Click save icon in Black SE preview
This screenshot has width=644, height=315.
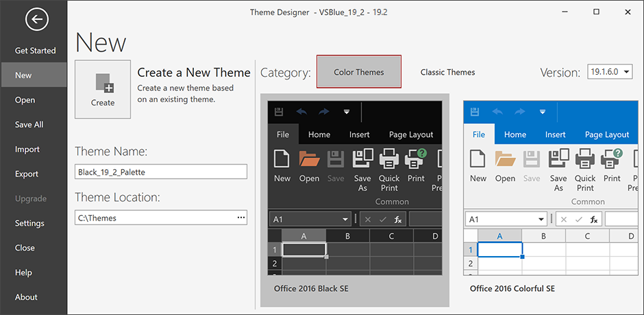279,112
